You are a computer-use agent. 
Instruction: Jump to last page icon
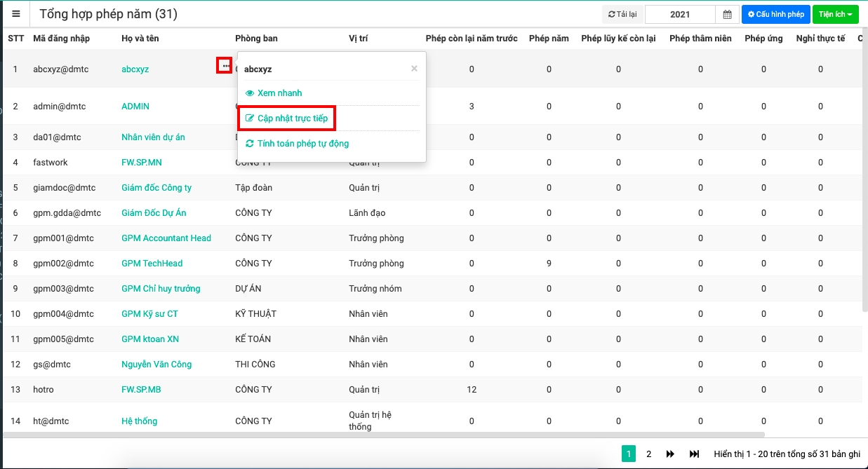click(694, 454)
